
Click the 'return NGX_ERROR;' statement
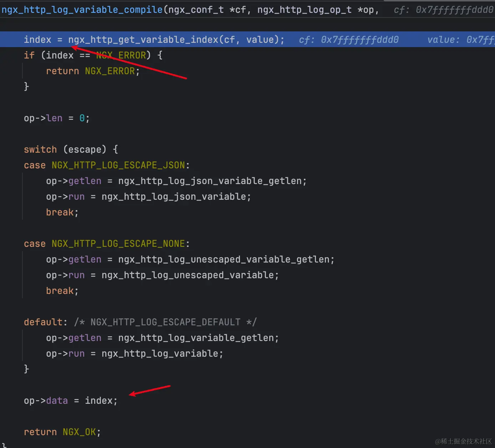click(93, 71)
